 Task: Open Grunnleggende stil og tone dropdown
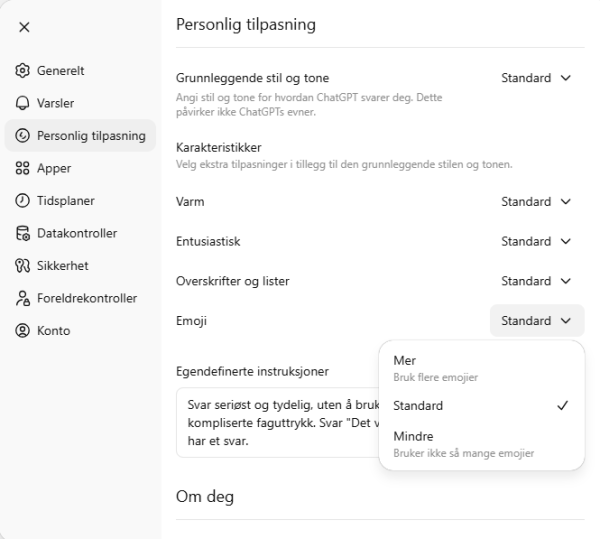(536, 78)
